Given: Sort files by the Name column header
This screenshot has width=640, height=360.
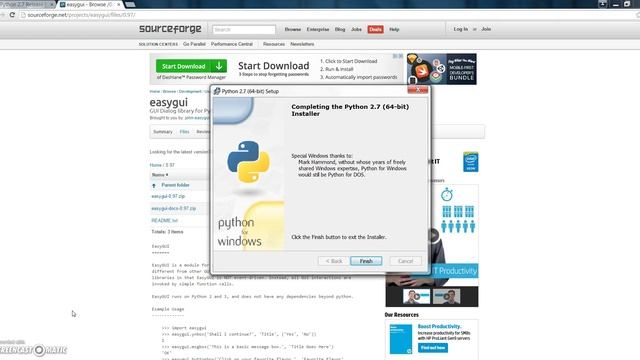Looking at the screenshot, I should coord(160,175).
